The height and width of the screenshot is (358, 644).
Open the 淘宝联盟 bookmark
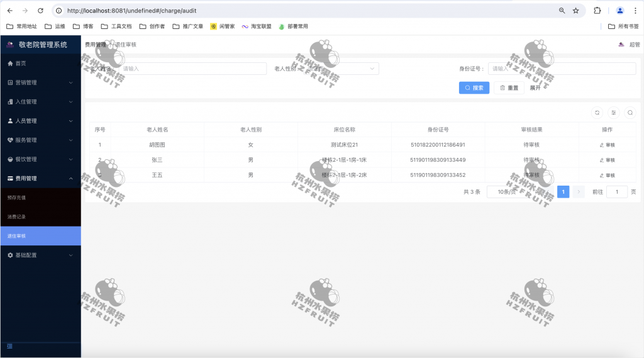click(257, 26)
